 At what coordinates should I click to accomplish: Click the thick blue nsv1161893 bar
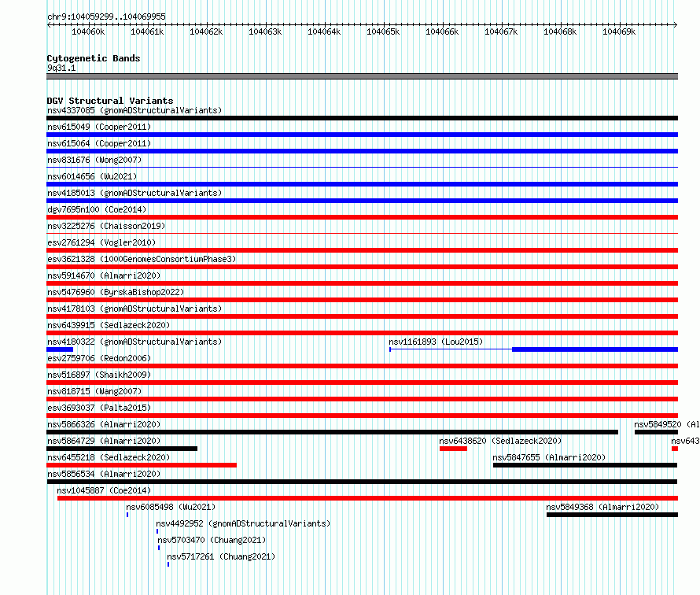coord(595,349)
